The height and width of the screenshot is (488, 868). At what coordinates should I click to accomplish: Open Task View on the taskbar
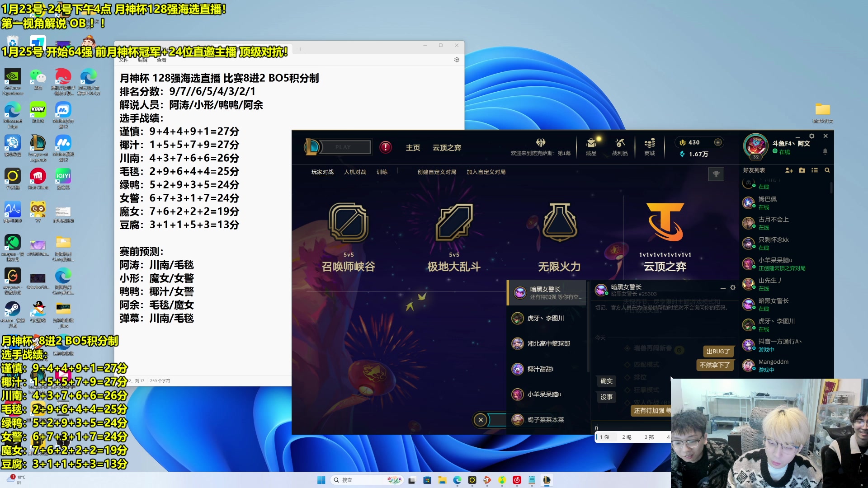click(411, 480)
